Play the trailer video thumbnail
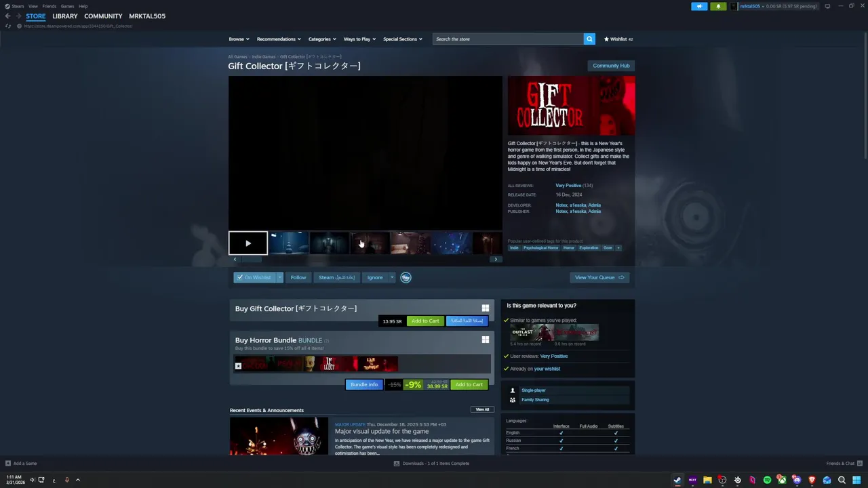This screenshot has width=868, height=488. pyautogui.click(x=248, y=243)
